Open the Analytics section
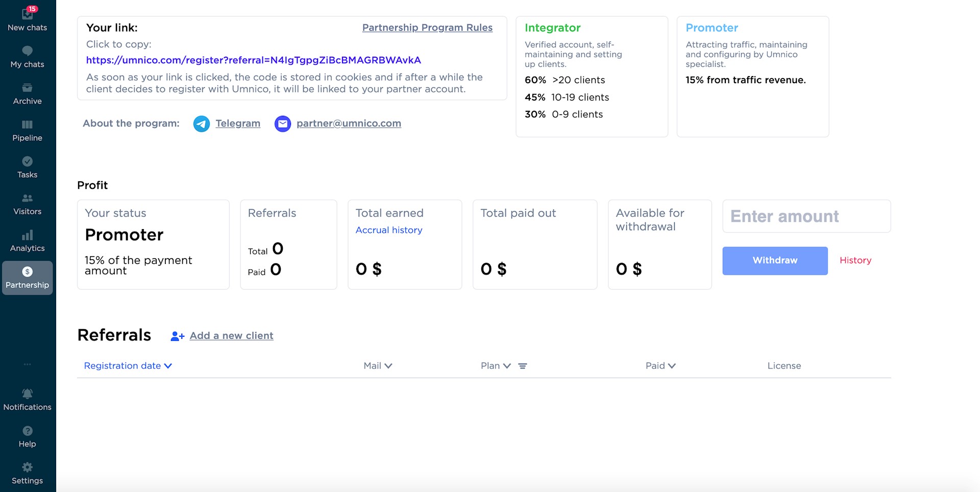 (x=28, y=241)
